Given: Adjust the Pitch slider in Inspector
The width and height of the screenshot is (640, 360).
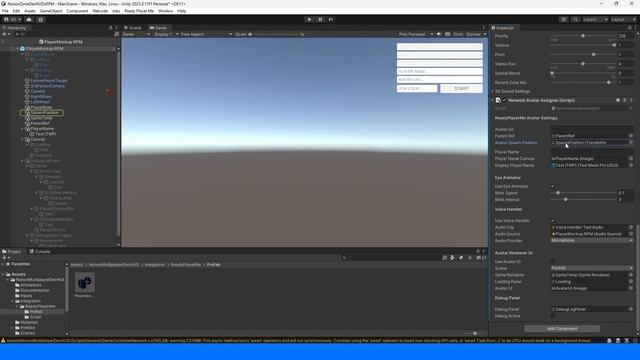Looking at the screenshot, I should point(583,54).
